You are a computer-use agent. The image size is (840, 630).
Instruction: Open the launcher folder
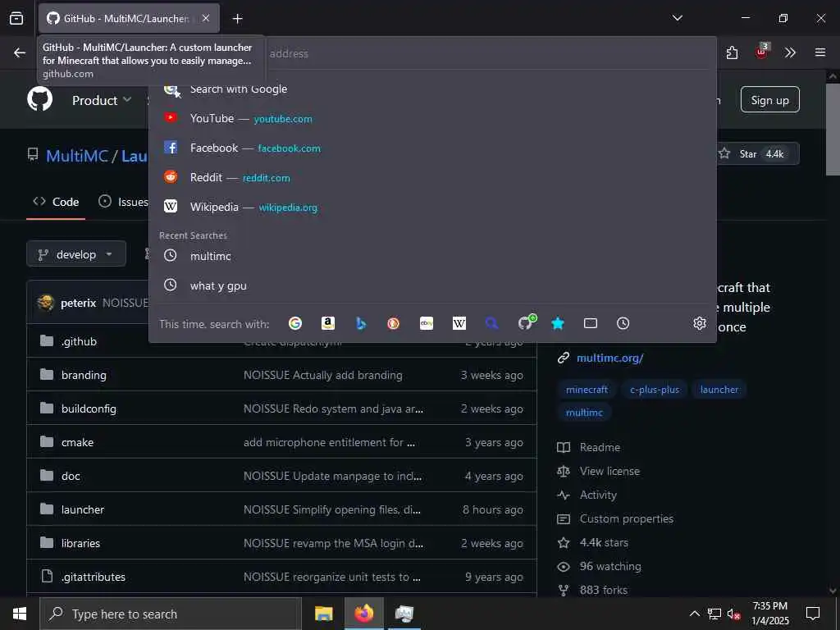[x=83, y=509]
